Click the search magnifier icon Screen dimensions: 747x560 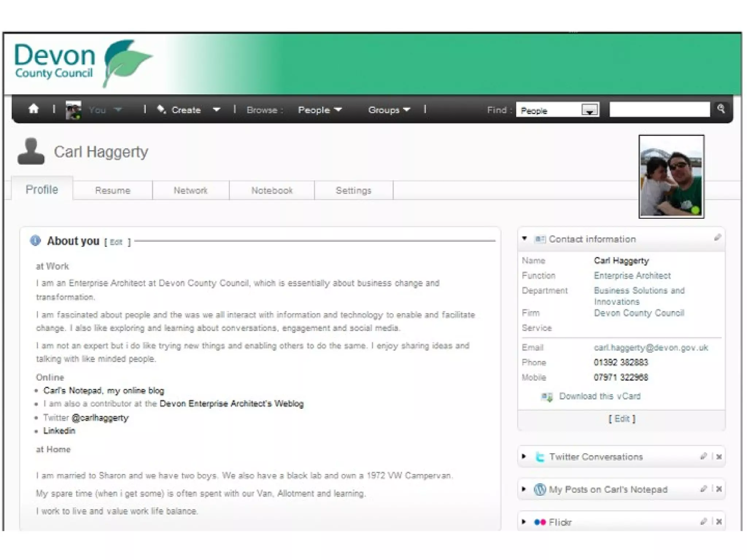pyautogui.click(x=721, y=109)
